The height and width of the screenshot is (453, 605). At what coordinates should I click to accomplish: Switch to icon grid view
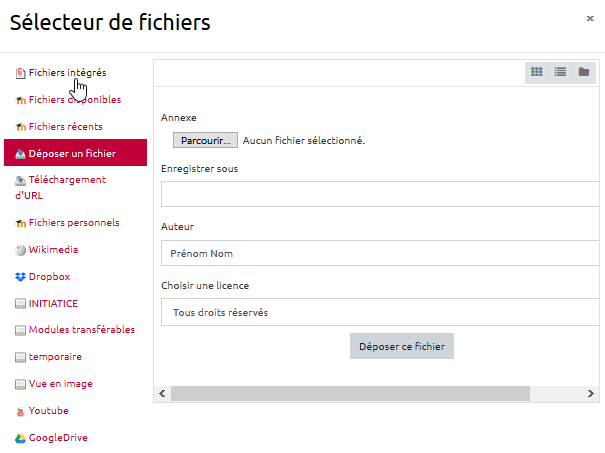[x=537, y=72]
